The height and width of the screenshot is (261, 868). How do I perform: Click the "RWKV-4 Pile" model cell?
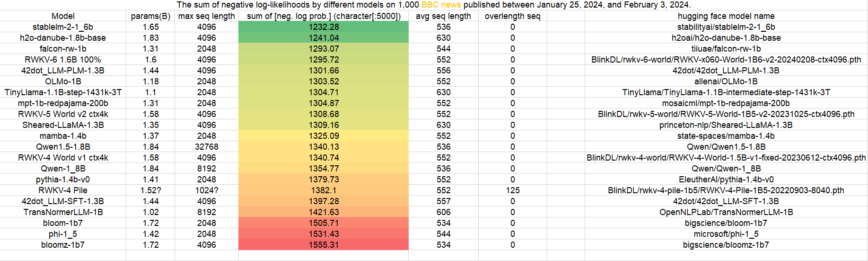63,190
